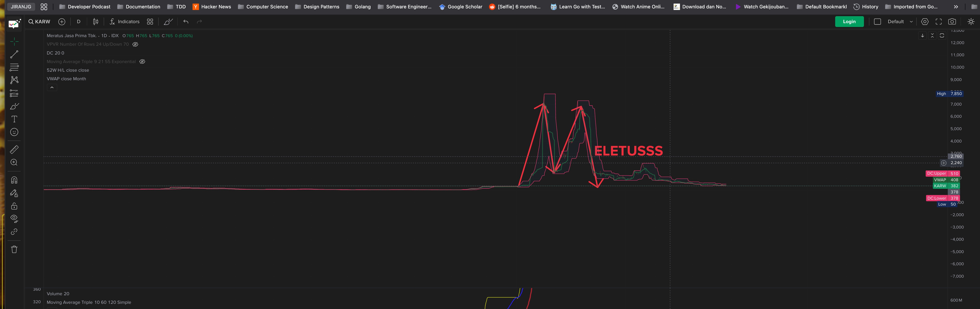The height and width of the screenshot is (309, 980).
Task: Open the D timeframe interval selector
Action: tap(79, 22)
